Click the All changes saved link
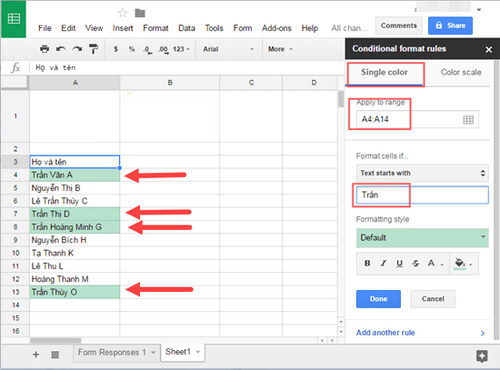Viewport: 500px width, 370px height. click(349, 28)
